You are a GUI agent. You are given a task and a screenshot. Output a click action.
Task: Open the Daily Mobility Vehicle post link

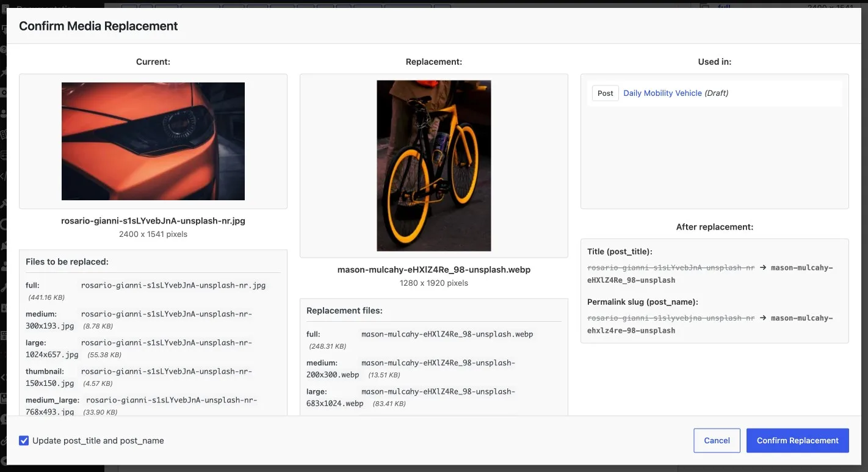(x=662, y=93)
